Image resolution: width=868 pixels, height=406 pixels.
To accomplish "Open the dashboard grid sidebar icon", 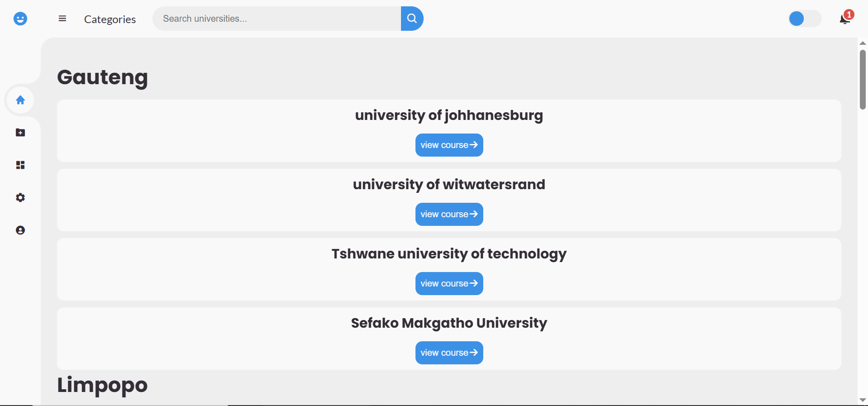I will [20, 165].
